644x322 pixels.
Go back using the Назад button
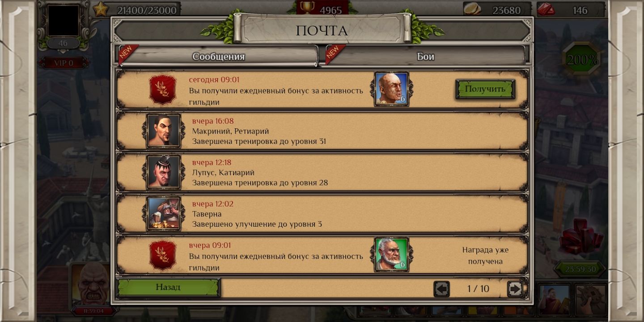point(168,288)
